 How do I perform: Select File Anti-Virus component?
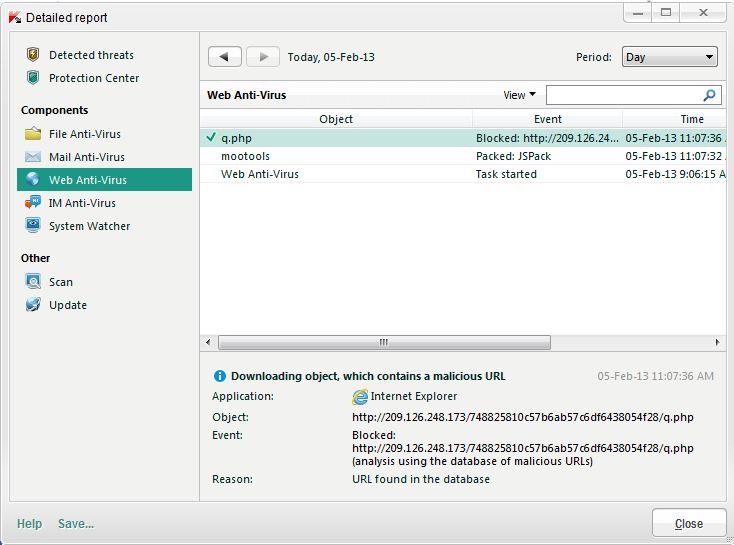pyautogui.click(x=85, y=134)
